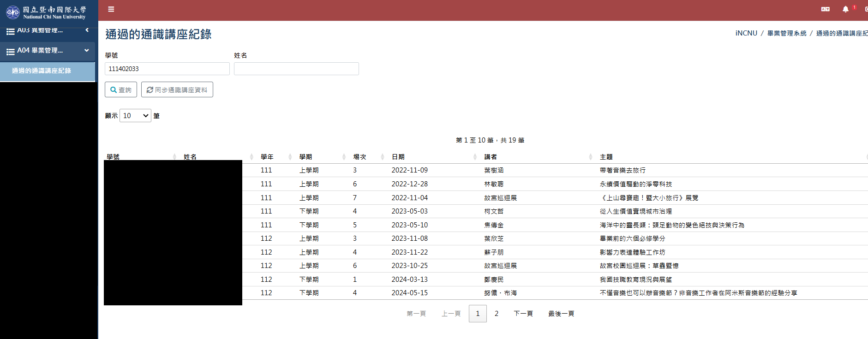Viewport: 868px width, 339px height.
Task: Toggle the hamburger sidebar menu icon
Action: coord(111,9)
